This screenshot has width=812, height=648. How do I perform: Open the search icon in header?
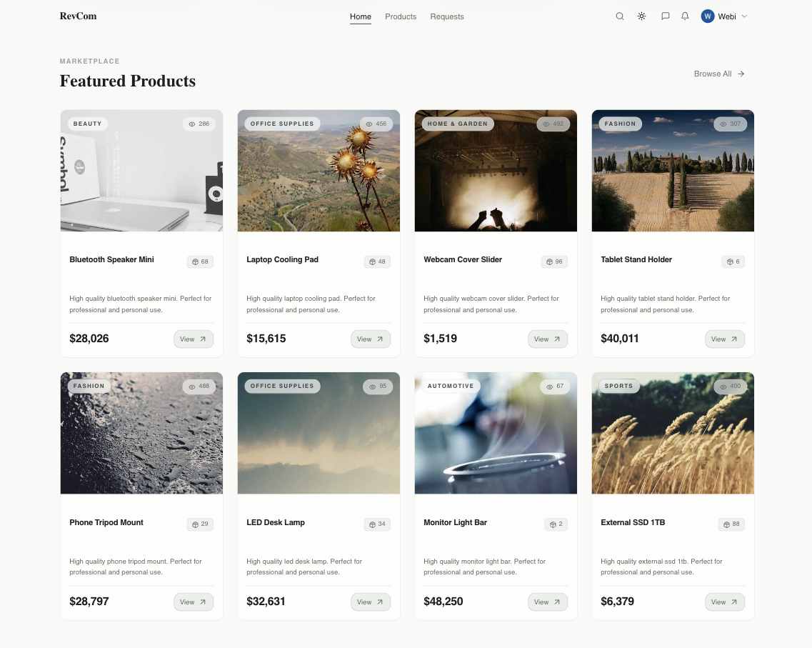coord(620,16)
